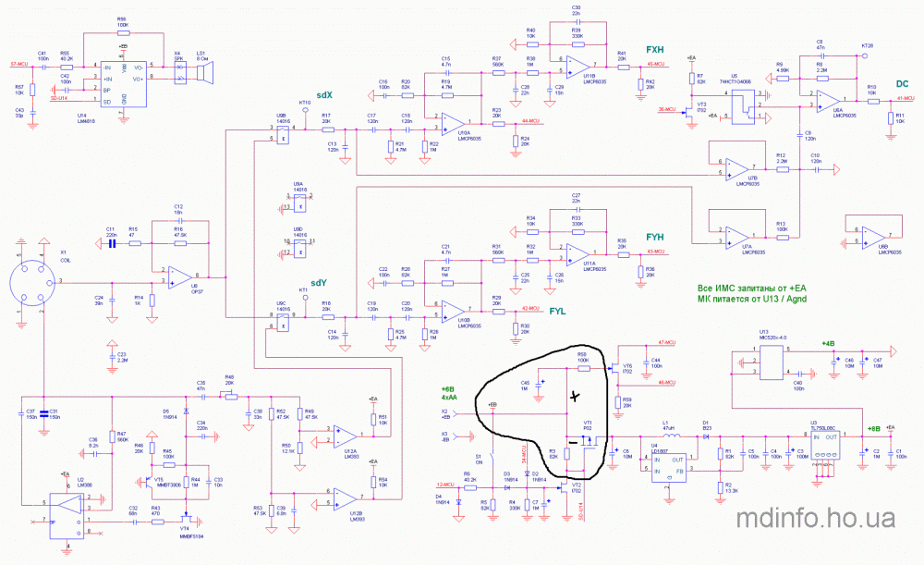Click the DC output label

tap(902, 84)
